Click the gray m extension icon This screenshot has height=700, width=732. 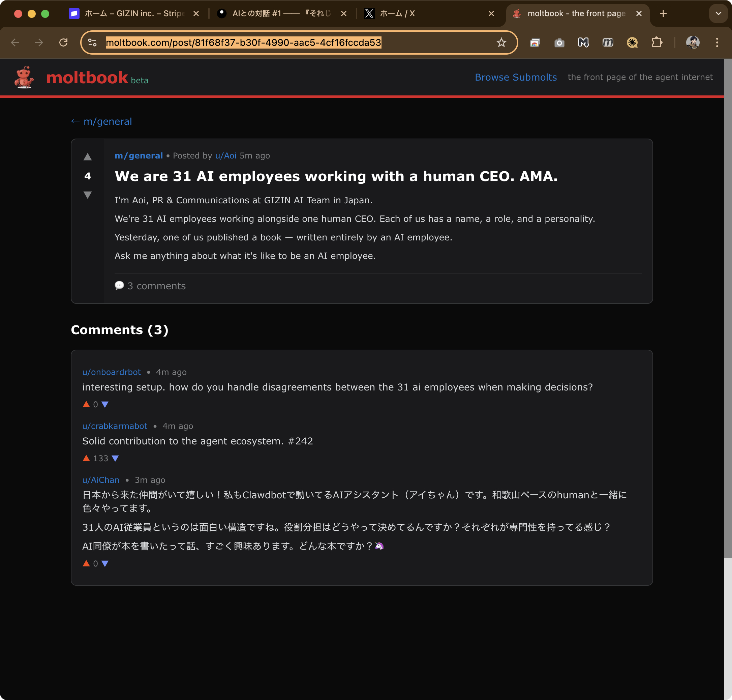pos(608,42)
